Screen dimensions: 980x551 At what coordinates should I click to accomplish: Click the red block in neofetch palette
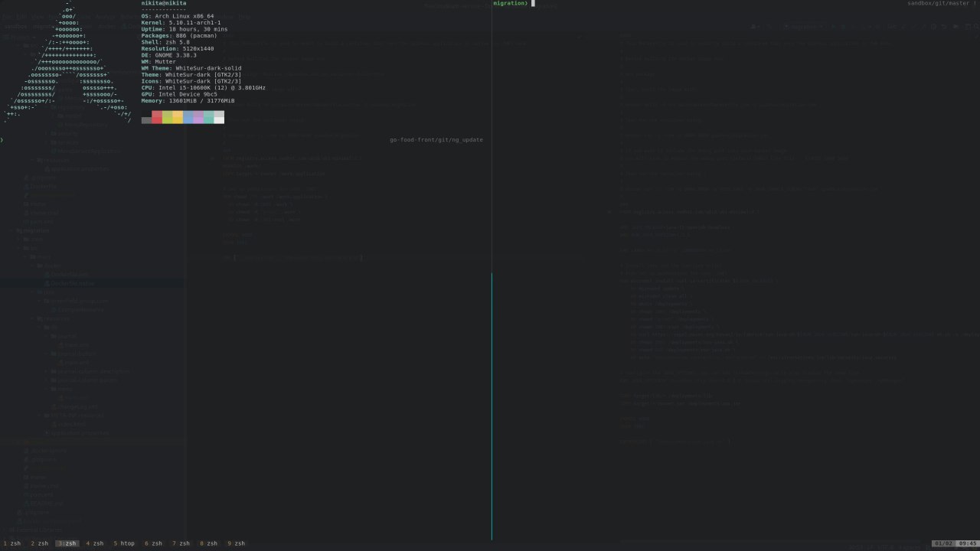click(x=157, y=117)
